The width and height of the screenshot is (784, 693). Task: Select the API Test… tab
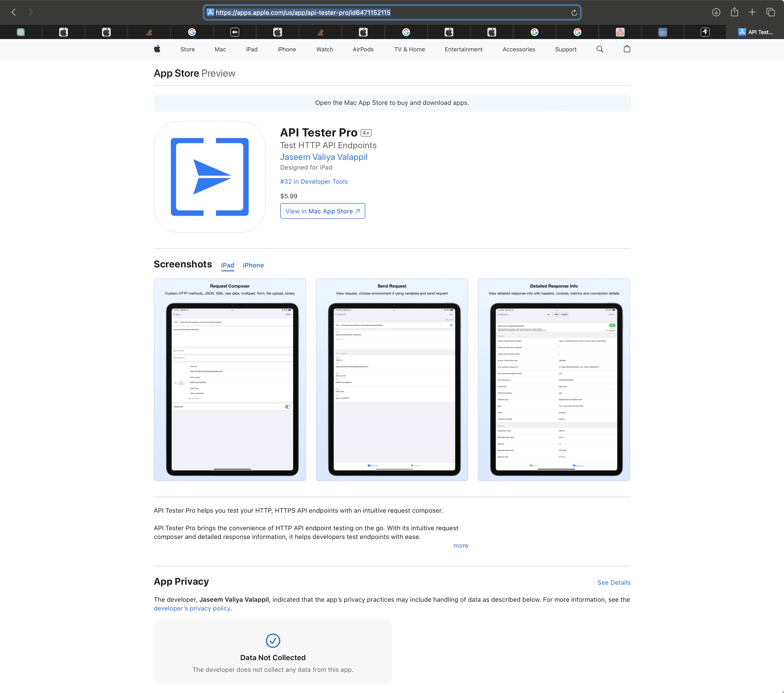[755, 32]
